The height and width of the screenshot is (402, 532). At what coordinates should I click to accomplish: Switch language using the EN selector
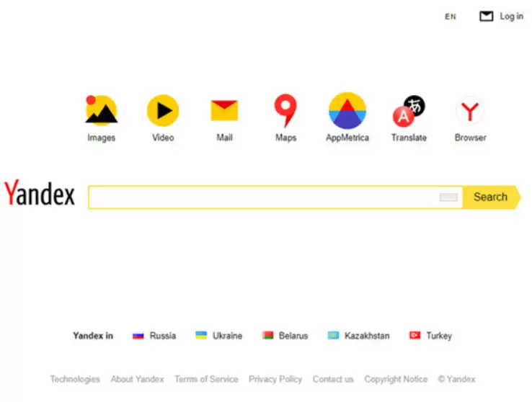[451, 17]
